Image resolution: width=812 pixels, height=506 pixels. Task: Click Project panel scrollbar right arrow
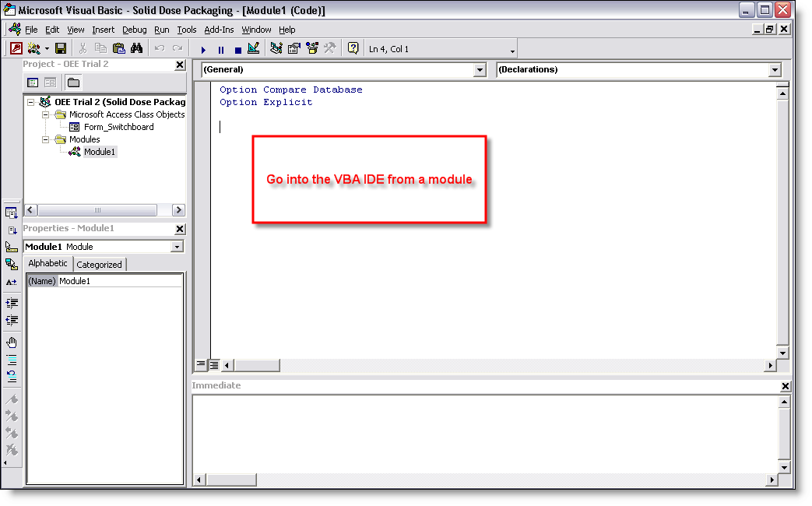click(178, 209)
